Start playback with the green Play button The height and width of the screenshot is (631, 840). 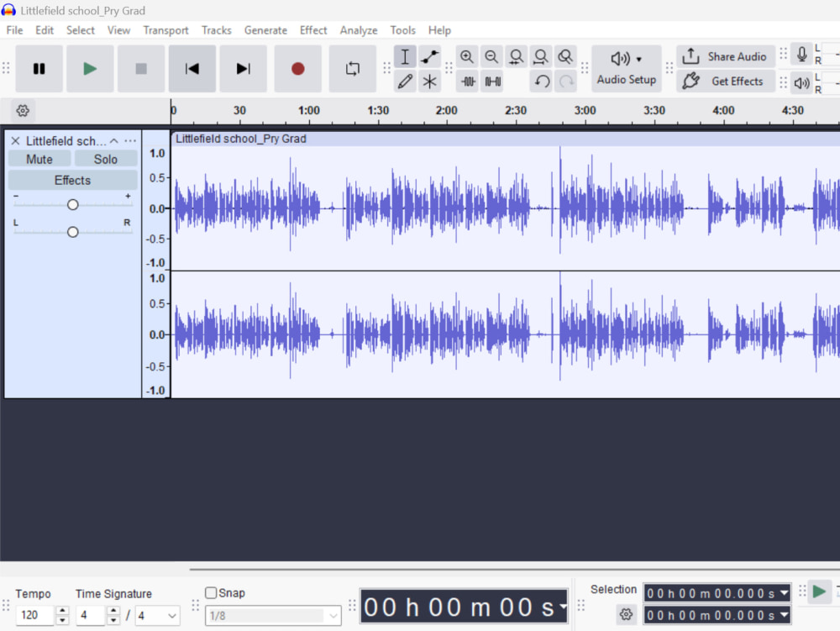[90, 69]
